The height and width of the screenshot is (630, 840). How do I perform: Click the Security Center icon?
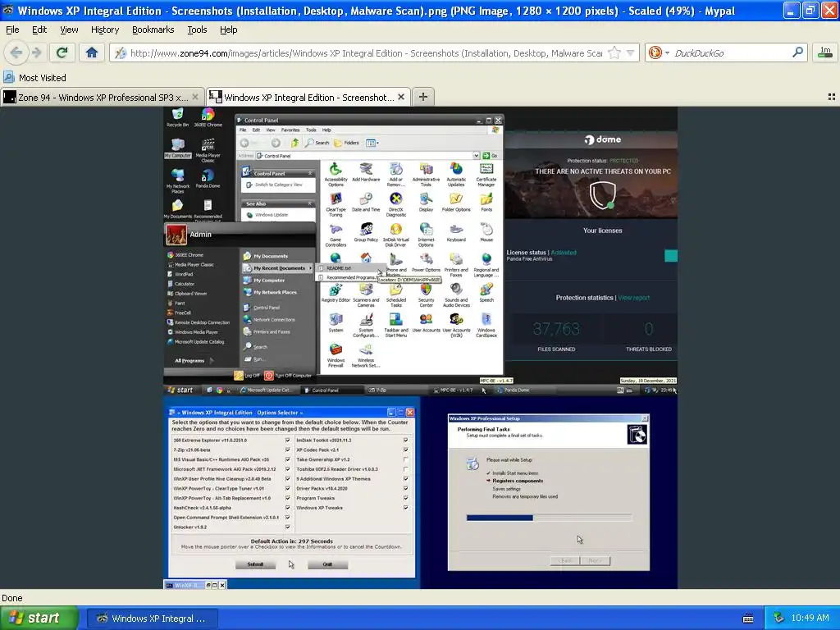click(426, 295)
